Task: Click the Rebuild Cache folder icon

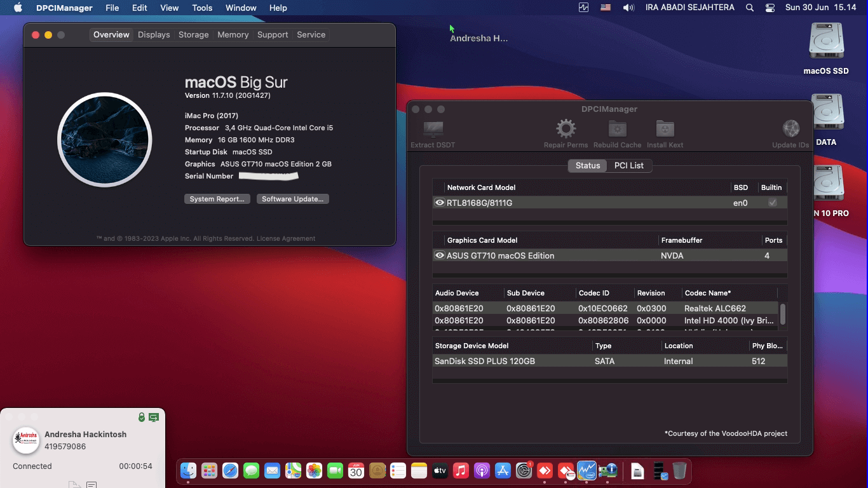Action: (616, 128)
